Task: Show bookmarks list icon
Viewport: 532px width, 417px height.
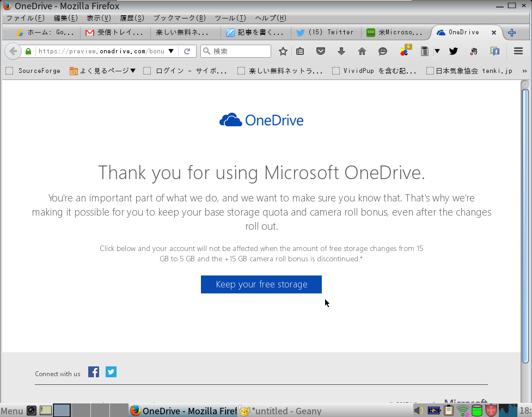Action: coord(300,51)
